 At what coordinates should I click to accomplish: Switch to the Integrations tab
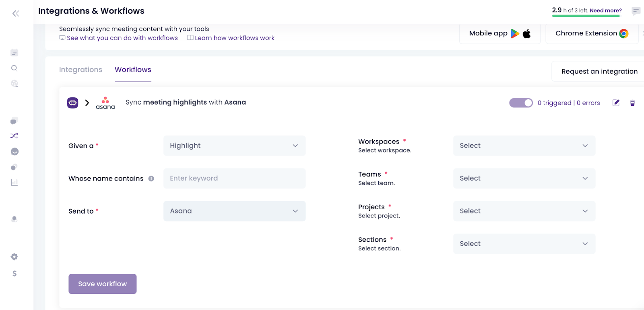tap(80, 70)
